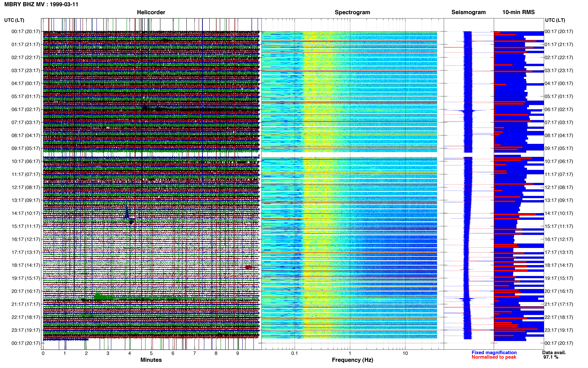588x368 pixels.
Task: Click left time label '20:17 (16:17)'
Action: pyautogui.click(x=26, y=291)
